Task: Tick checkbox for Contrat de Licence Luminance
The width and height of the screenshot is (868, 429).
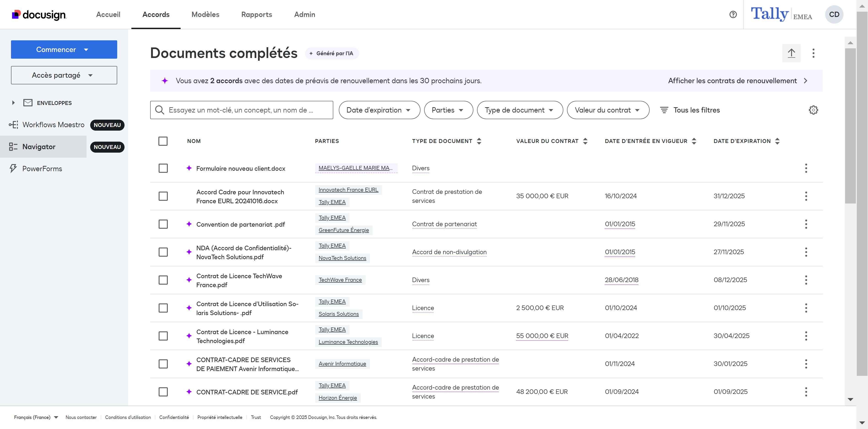Action: (163, 336)
